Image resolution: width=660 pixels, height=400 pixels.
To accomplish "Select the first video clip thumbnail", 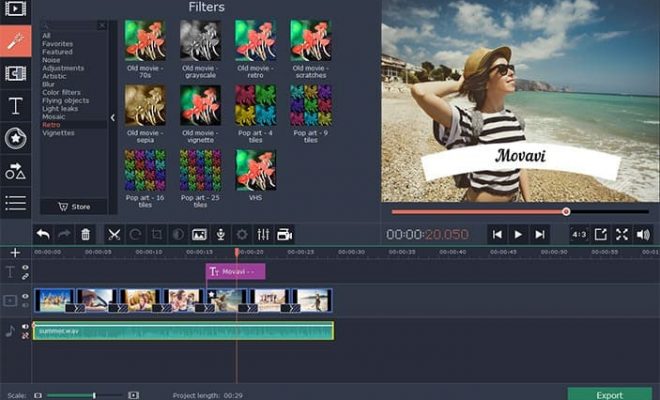I will [54, 300].
